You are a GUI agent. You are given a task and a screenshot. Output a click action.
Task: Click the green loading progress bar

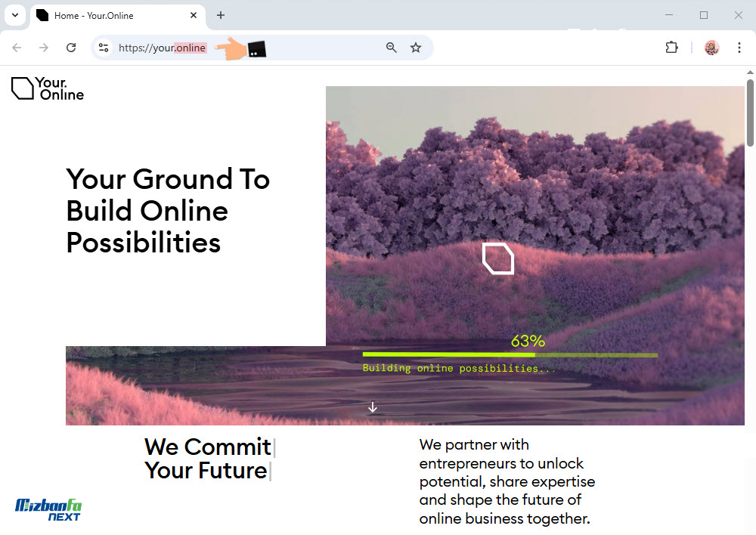point(510,354)
